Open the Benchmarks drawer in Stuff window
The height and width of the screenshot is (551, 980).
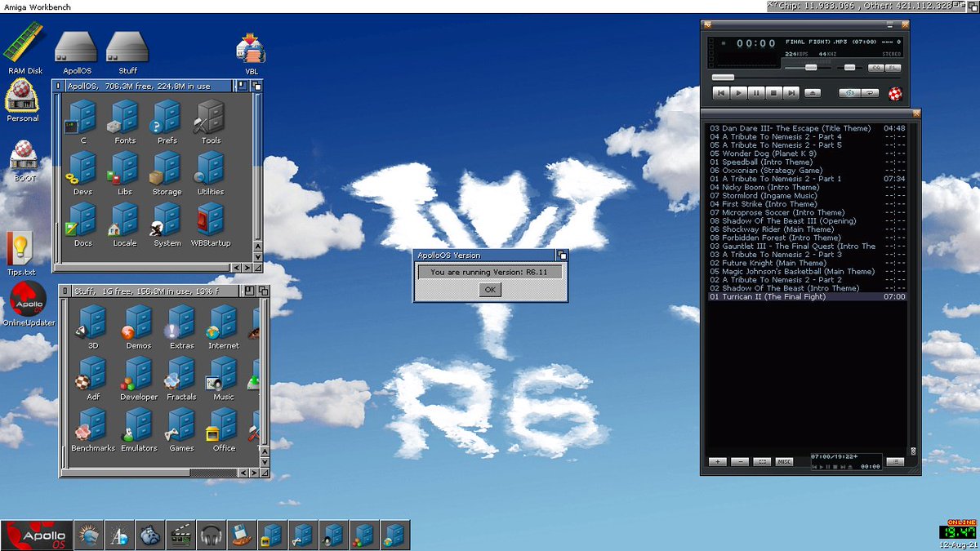coord(92,429)
